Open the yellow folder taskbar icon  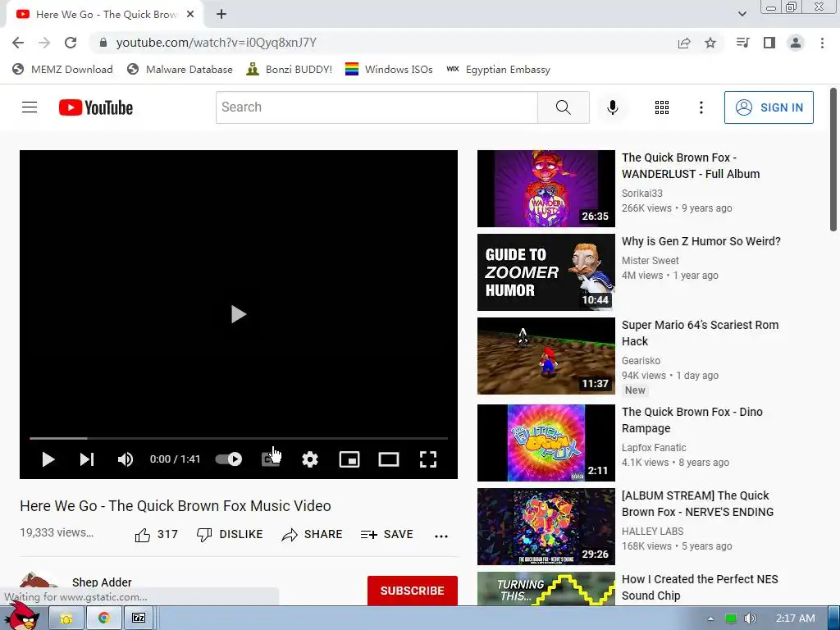66,619
